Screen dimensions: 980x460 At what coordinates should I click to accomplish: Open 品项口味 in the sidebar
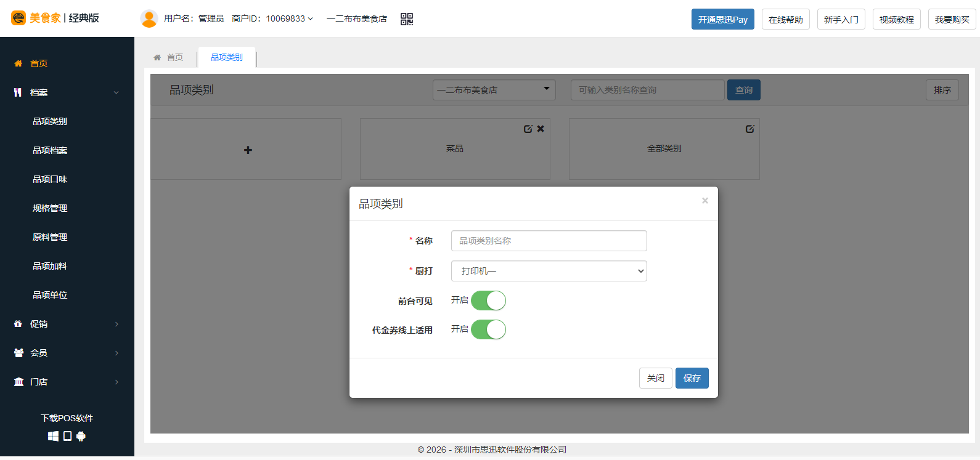click(x=50, y=179)
